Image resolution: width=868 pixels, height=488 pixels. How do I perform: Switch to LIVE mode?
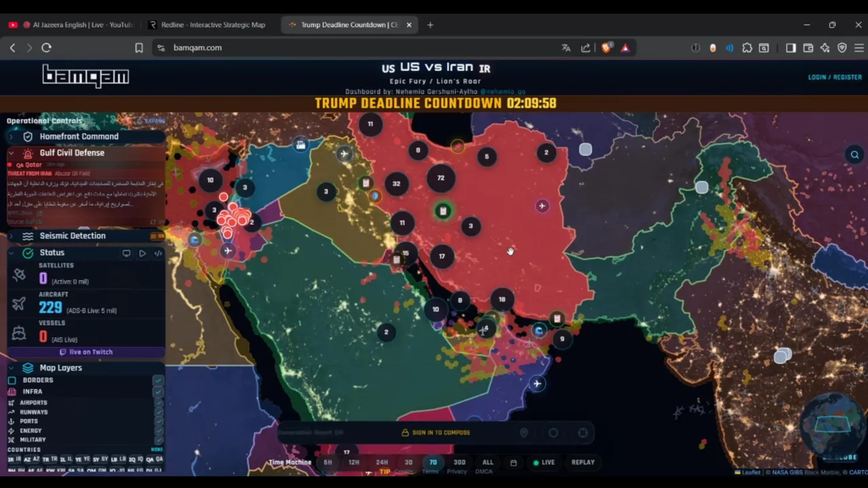[544, 462]
